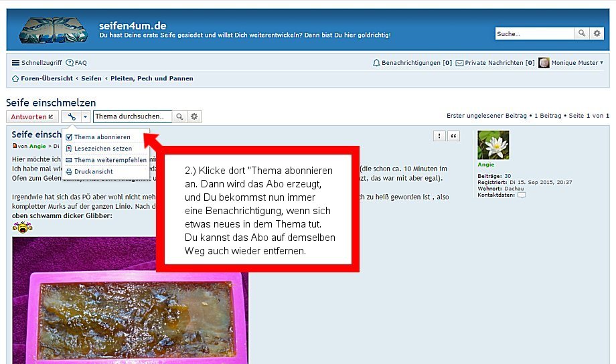
Task: Open the Schnellzugriff quick menu
Action: coord(37,63)
